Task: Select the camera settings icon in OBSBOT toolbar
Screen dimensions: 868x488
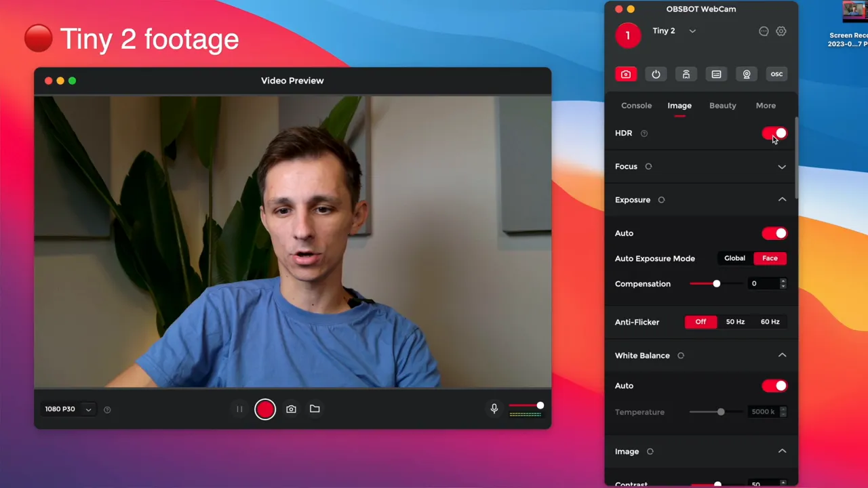Action: pos(626,75)
